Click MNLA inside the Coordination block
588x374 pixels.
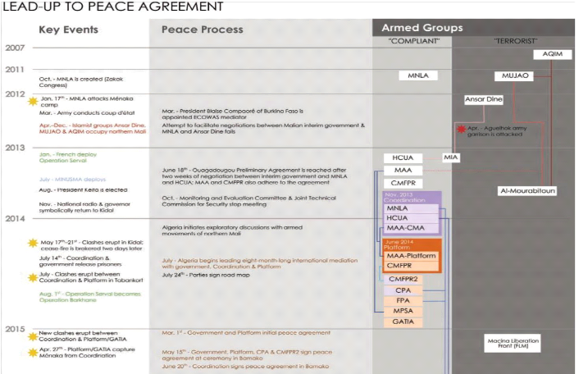(x=411, y=208)
